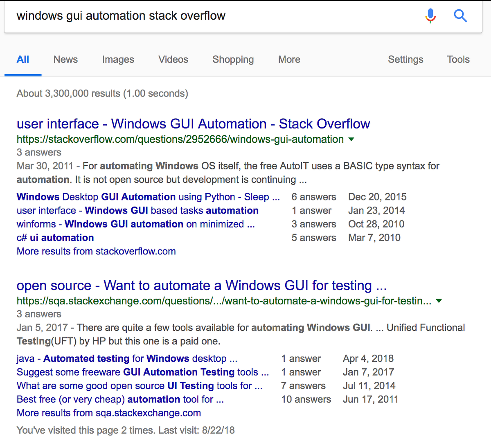
Task: Click the blue search magnifier icon
Action: [x=460, y=16]
